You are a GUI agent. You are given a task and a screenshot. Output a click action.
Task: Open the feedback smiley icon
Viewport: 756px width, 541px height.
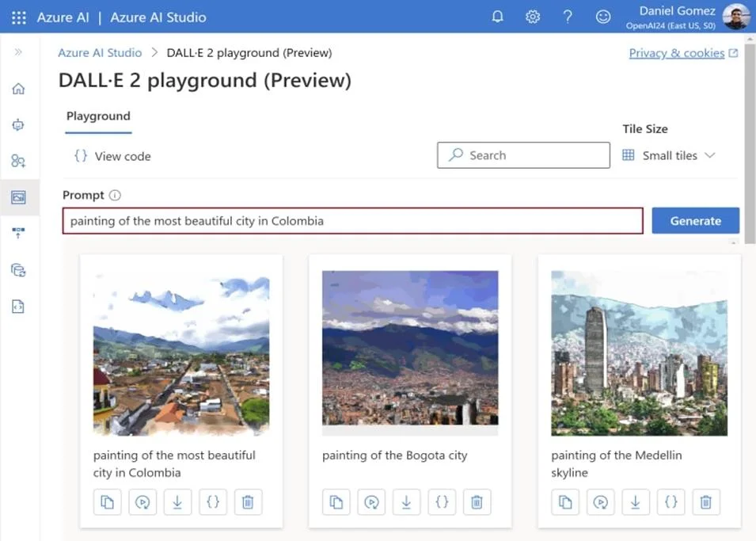click(x=603, y=17)
